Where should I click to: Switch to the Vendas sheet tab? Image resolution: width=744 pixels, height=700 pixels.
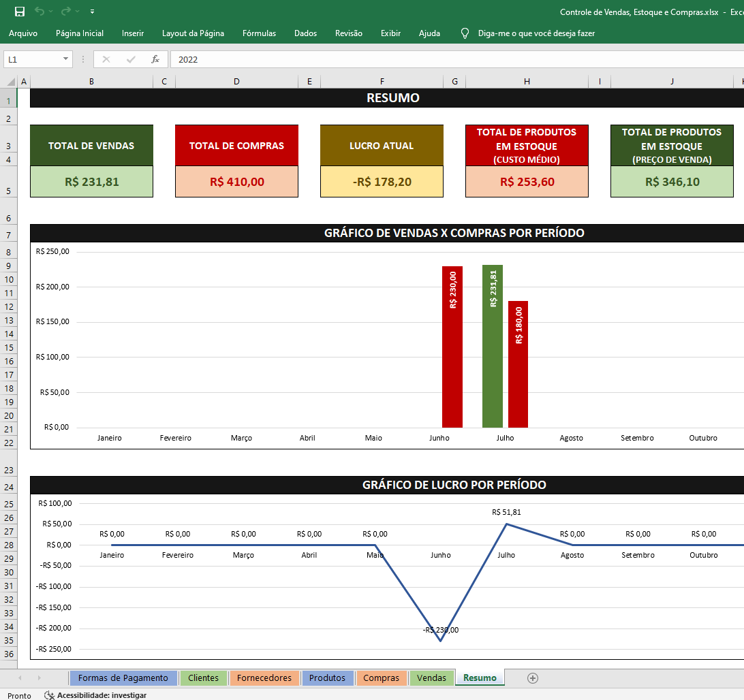[x=431, y=678]
